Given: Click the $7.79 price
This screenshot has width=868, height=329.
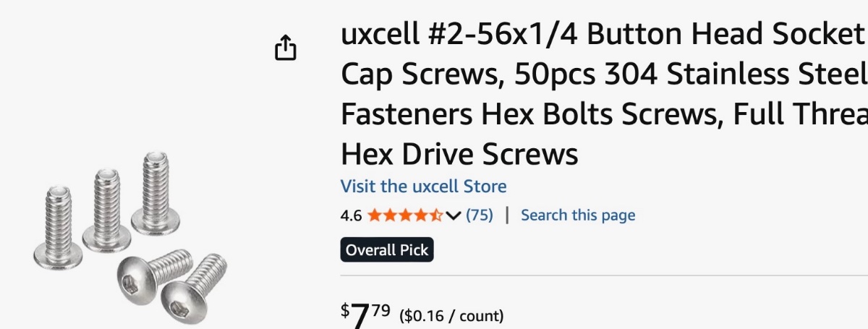Looking at the screenshot, I should (366, 314).
